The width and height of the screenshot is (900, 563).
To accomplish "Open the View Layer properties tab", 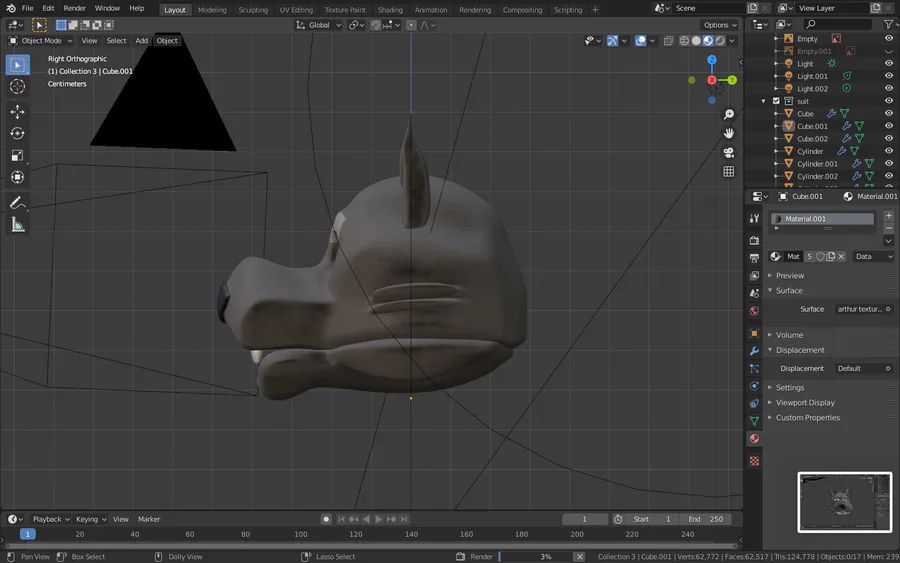I will tap(754, 275).
